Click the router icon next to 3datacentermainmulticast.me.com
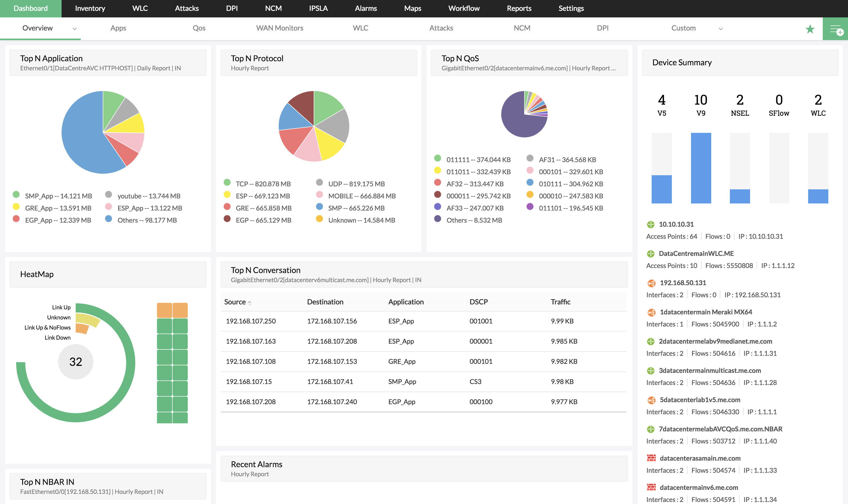The width and height of the screenshot is (848, 504). point(651,371)
